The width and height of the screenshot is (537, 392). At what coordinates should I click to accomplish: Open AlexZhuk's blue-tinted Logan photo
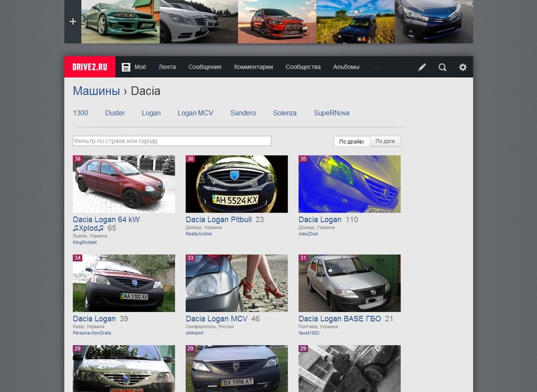point(350,184)
